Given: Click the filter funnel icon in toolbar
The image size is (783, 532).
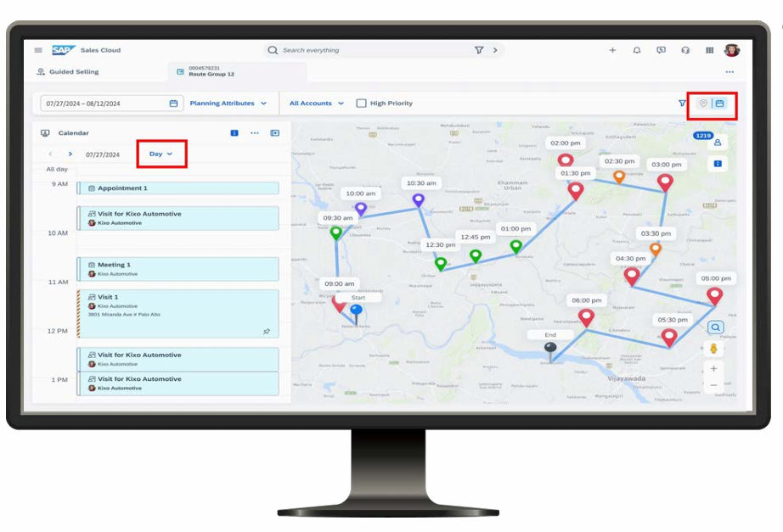Looking at the screenshot, I should click(x=682, y=104).
